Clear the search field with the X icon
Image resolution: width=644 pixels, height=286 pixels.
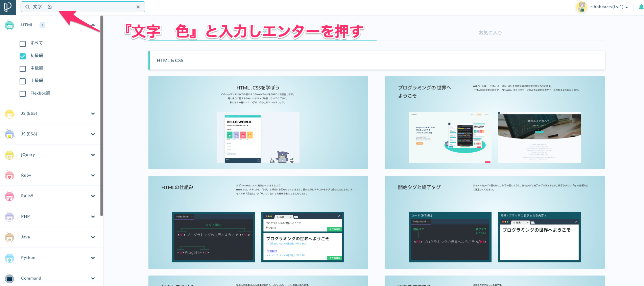[138, 7]
